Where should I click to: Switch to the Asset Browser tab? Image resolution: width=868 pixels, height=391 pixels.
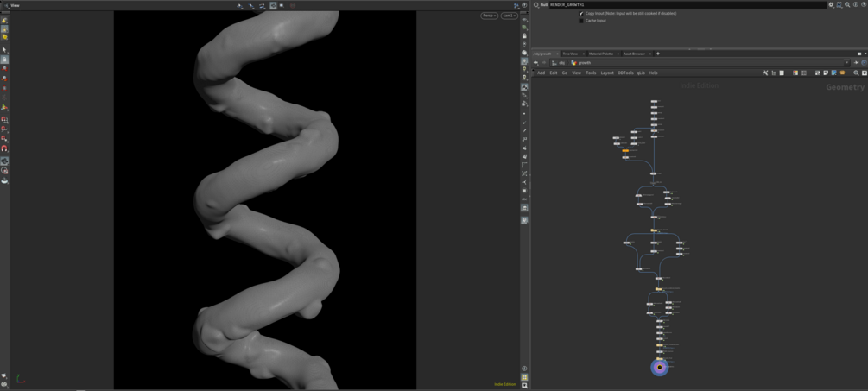[634, 54]
